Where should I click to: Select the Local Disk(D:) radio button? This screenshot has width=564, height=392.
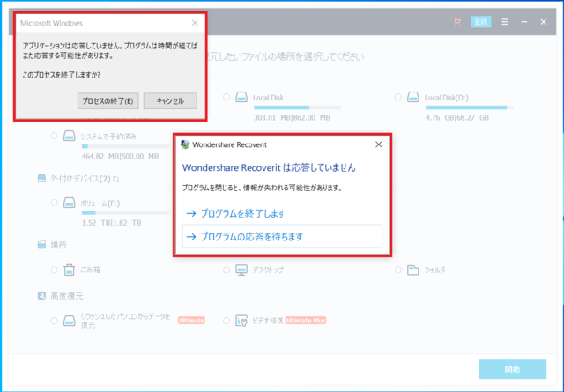397,97
